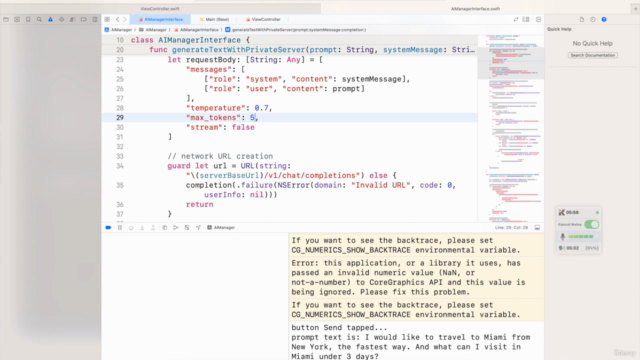Open Simulate Location arrow icon
The image size is (640, 360).
point(198,227)
